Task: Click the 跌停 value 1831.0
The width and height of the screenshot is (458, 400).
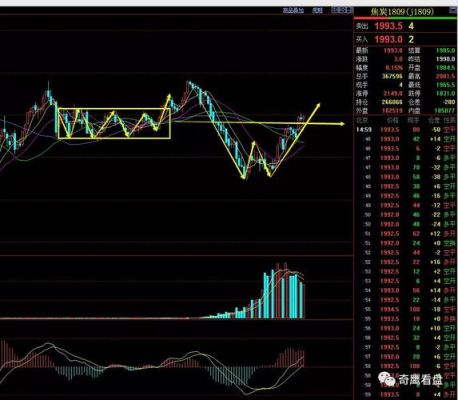Action: (x=446, y=94)
